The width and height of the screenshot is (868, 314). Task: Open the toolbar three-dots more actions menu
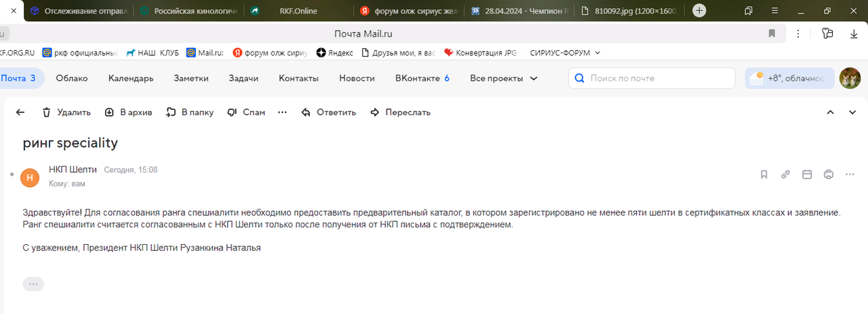coord(283,113)
